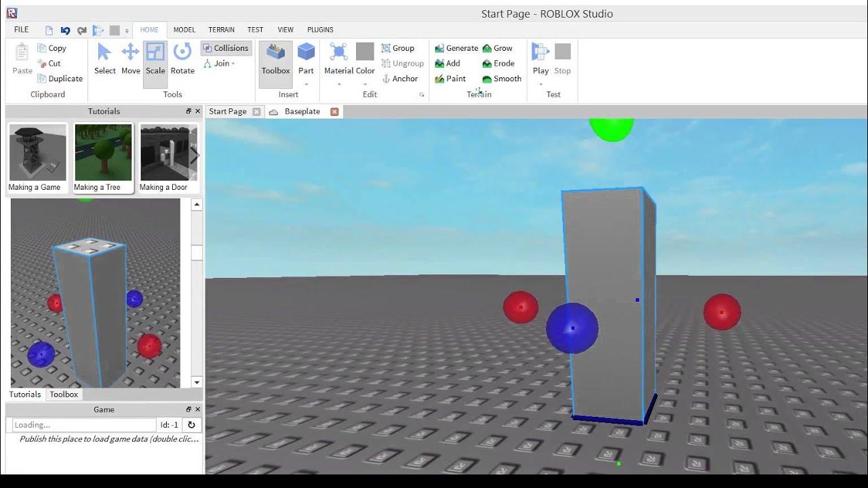This screenshot has height=488, width=868.
Task: Click the Color swatch in Edit group
Action: click(x=365, y=52)
